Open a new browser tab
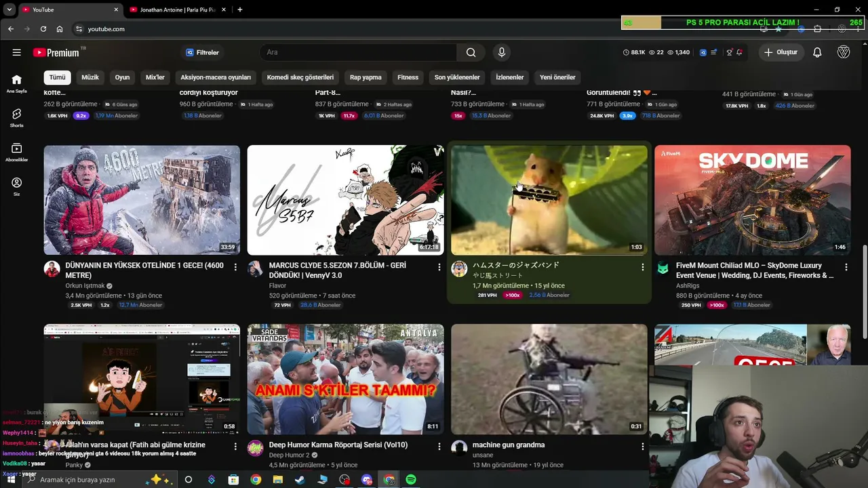Screen dimensions: 868x488 click(240, 9)
